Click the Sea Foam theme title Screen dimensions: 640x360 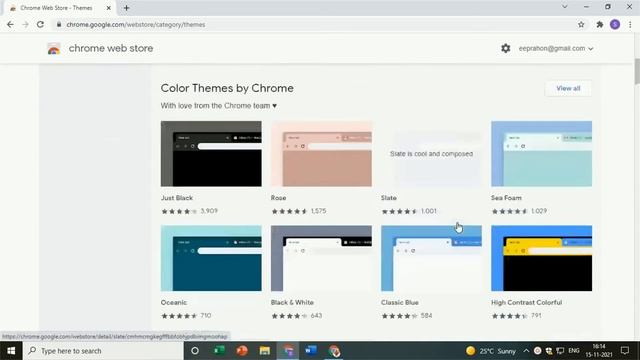point(506,198)
